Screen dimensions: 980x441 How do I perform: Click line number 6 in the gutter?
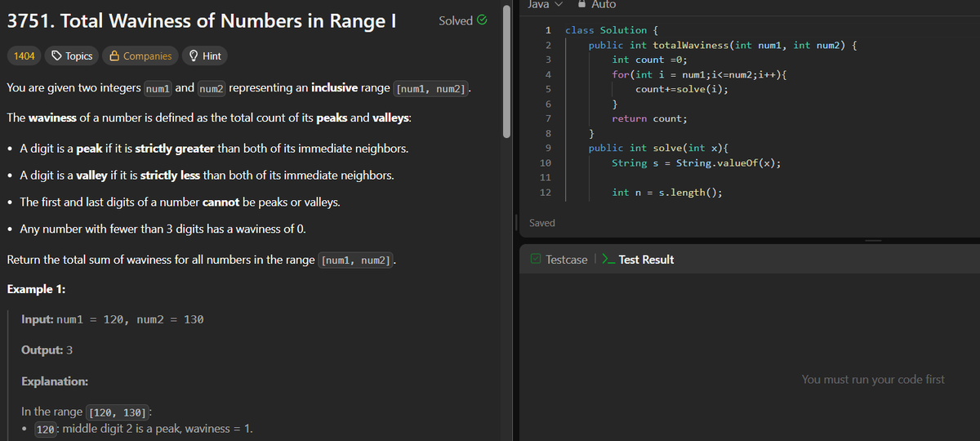(549, 104)
